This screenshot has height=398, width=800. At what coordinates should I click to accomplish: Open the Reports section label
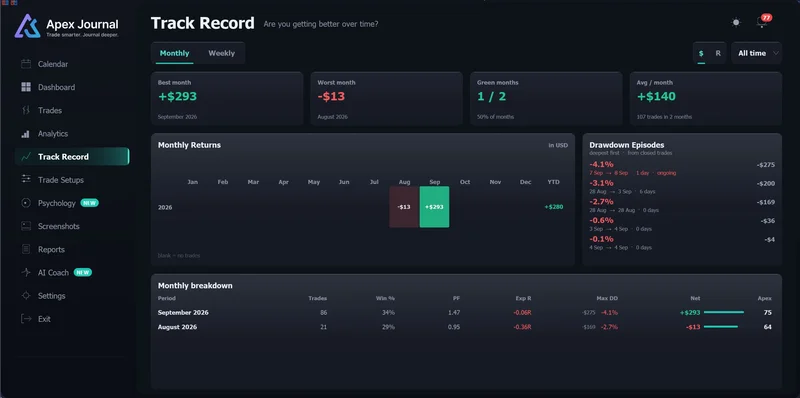pyautogui.click(x=52, y=250)
